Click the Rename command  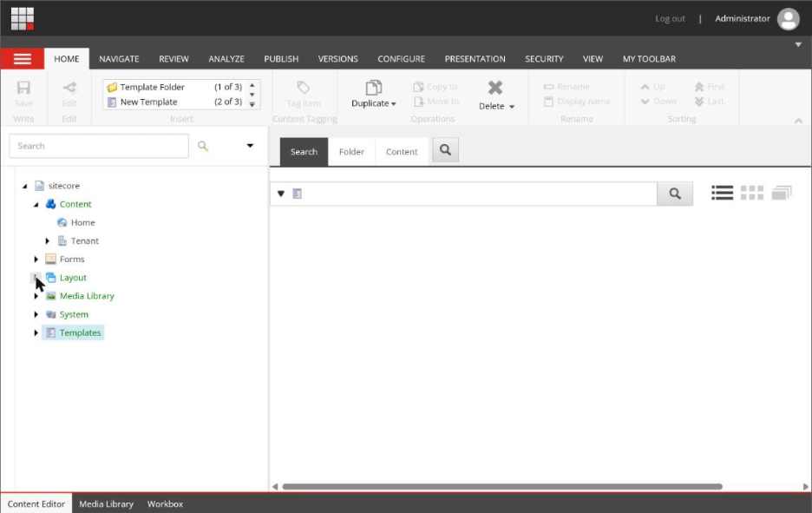pos(566,87)
